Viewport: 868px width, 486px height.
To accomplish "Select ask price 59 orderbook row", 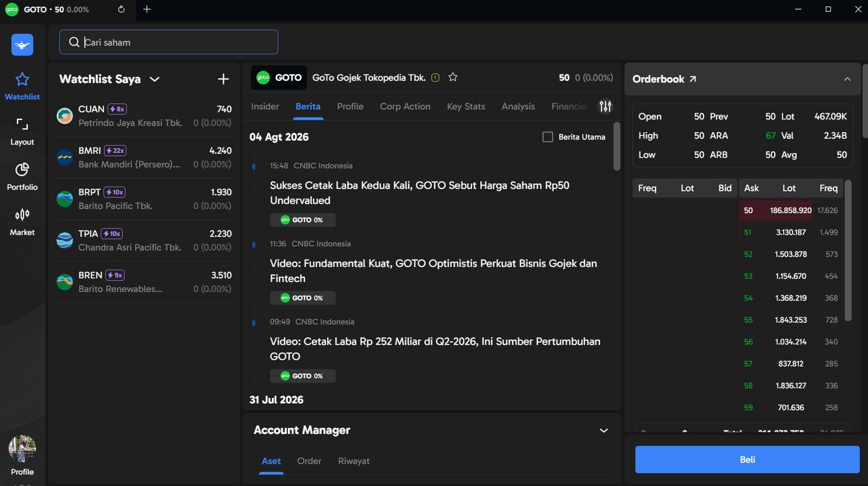I will 791,408.
